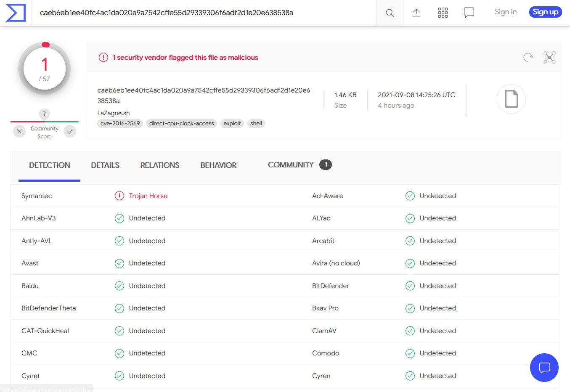Open the live chat bubble

tap(544, 368)
